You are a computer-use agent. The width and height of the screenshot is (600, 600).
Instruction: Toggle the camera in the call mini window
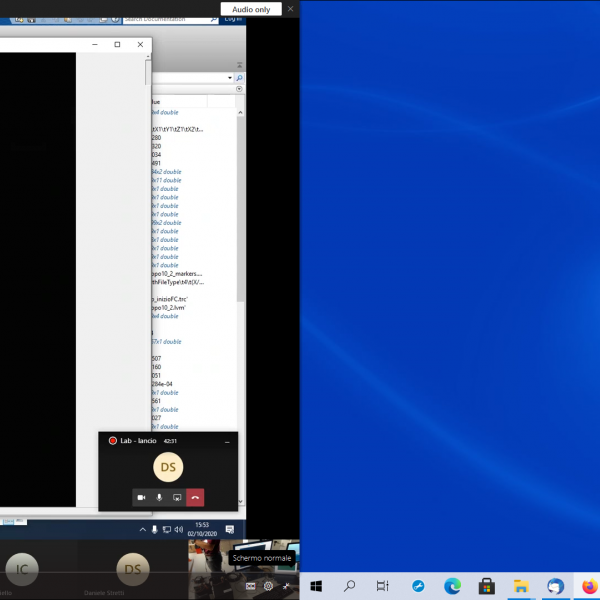click(x=141, y=497)
